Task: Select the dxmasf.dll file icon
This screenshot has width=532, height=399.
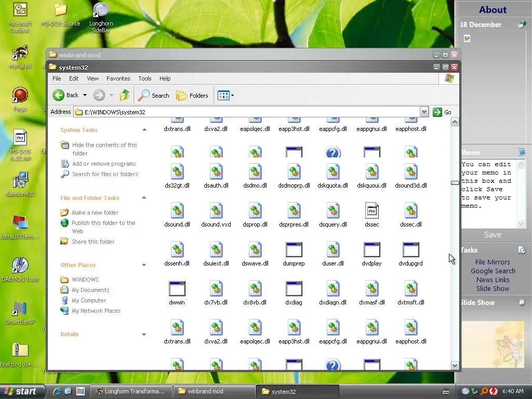Action: tap(372, 289)
